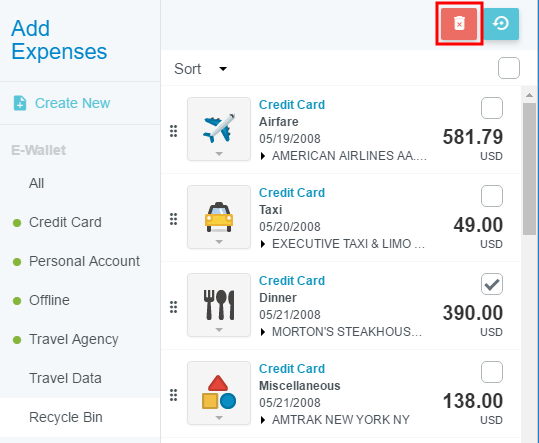The image size is (539, 443).
Task: Uncheck the Dinner 390.00 expense checkbox
Action: [492, 284]
